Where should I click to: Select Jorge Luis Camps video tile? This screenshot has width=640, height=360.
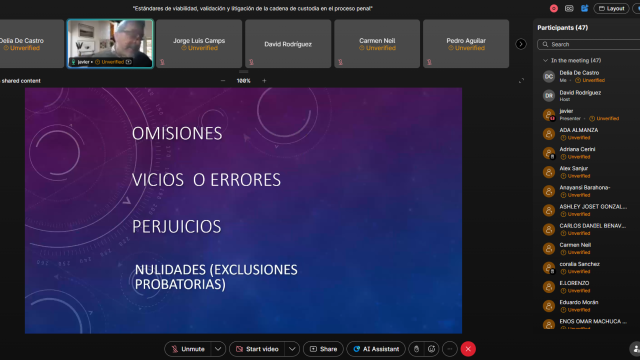(x=199, y=43)
